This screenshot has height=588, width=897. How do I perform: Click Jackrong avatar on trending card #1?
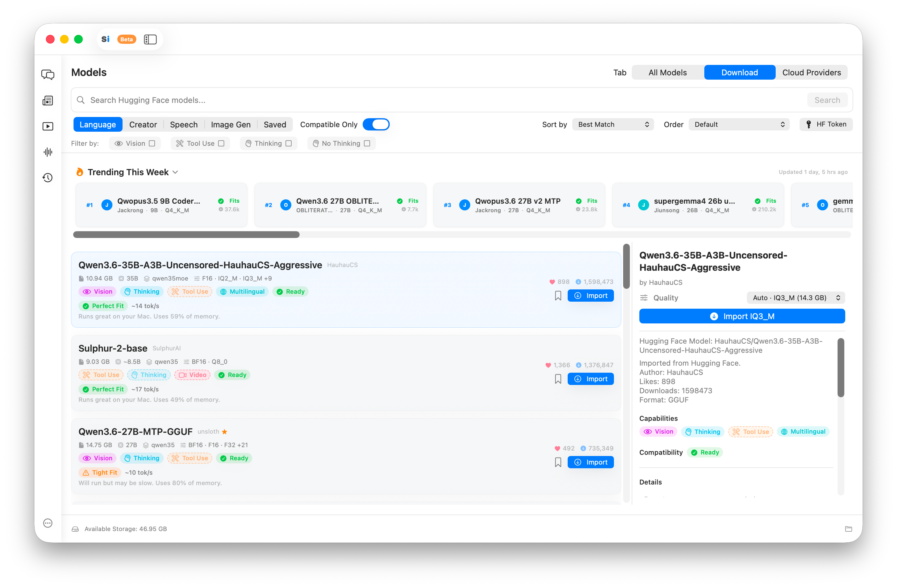[107, 205]
